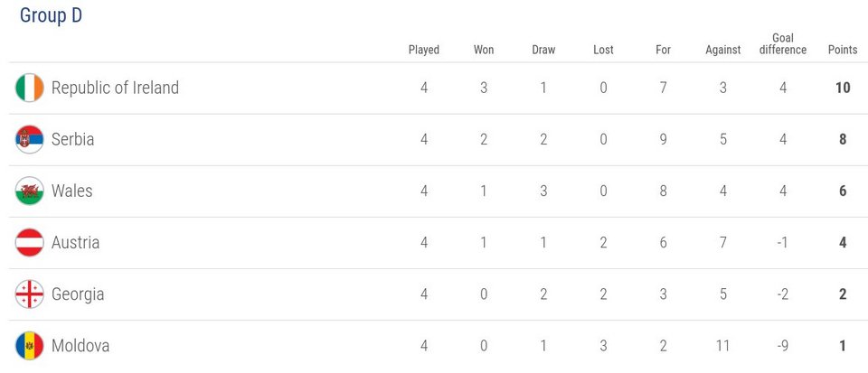The image size is (868, 373).
Task: Click the Points column header
Action: coord(843,50)
